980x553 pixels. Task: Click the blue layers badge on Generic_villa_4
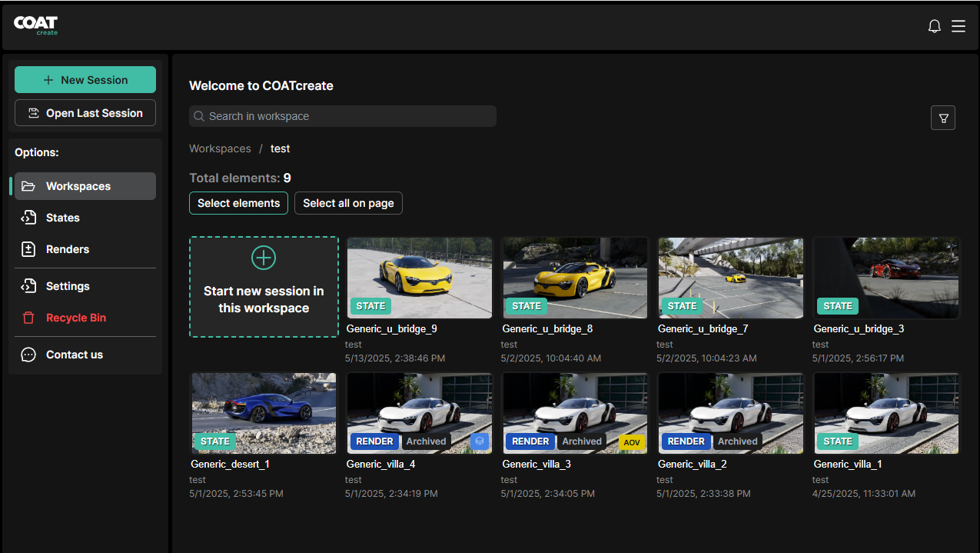[x=479, y=441]
